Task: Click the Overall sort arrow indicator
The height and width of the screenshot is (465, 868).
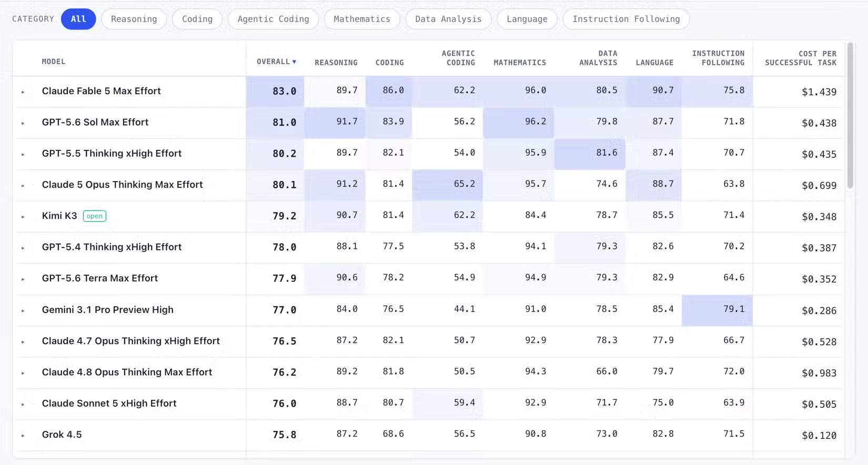Action: click(294, 62)
